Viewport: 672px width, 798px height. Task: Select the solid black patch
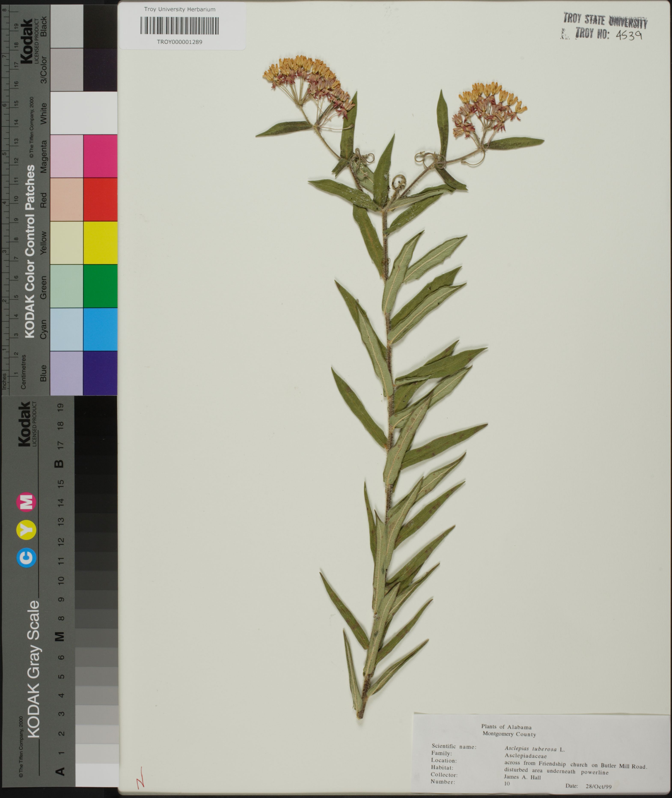tap(100, 27)
